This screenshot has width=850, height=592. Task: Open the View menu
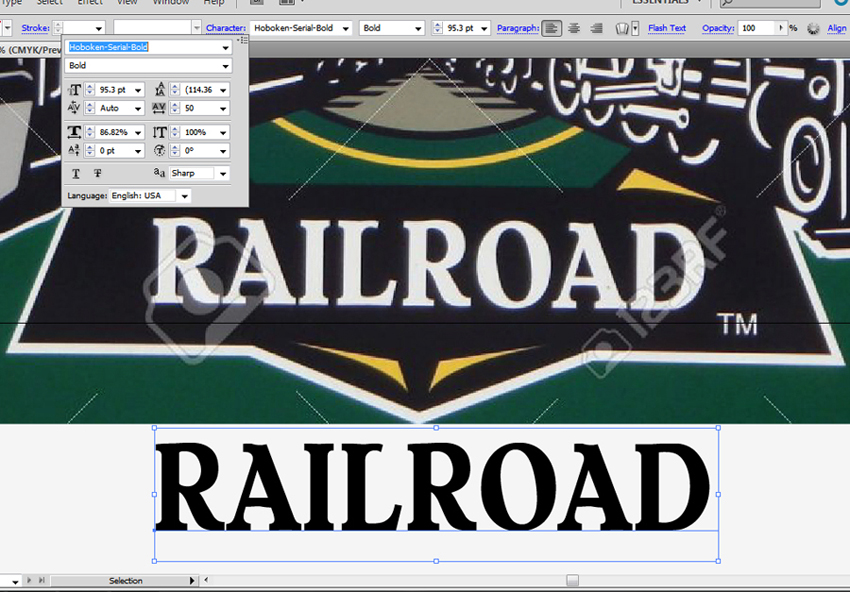(127, 2)
